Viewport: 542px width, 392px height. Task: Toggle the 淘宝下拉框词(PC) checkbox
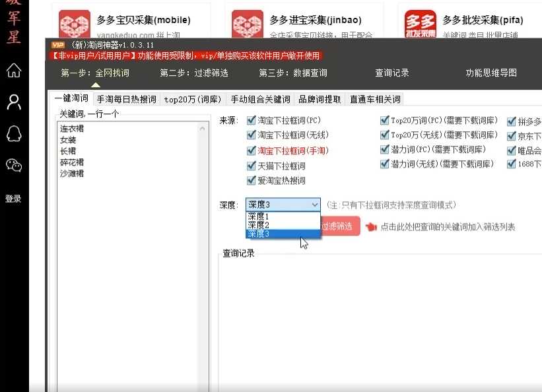pos(252,120)
